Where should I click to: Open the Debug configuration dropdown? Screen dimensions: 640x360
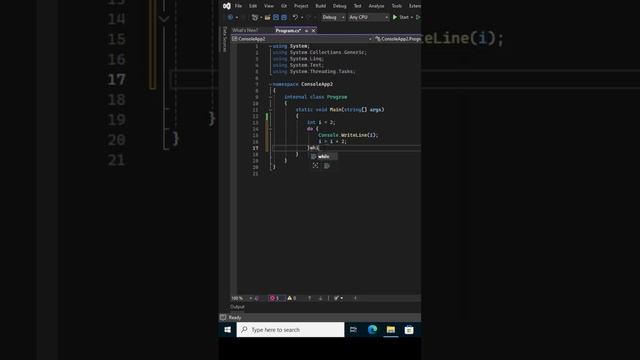click(333, 17)
